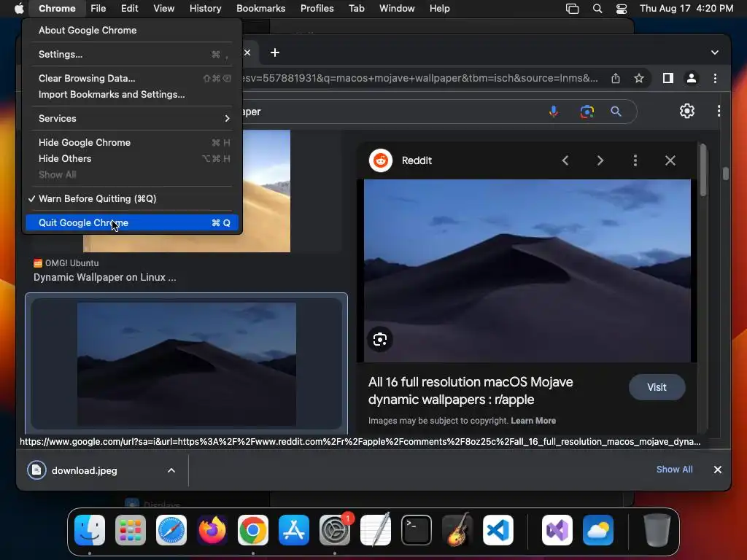Image resolution: width=747 pixels, height=560 pixels.
Task: Launch Firefox from the Dock
Action: click(212, 530)
